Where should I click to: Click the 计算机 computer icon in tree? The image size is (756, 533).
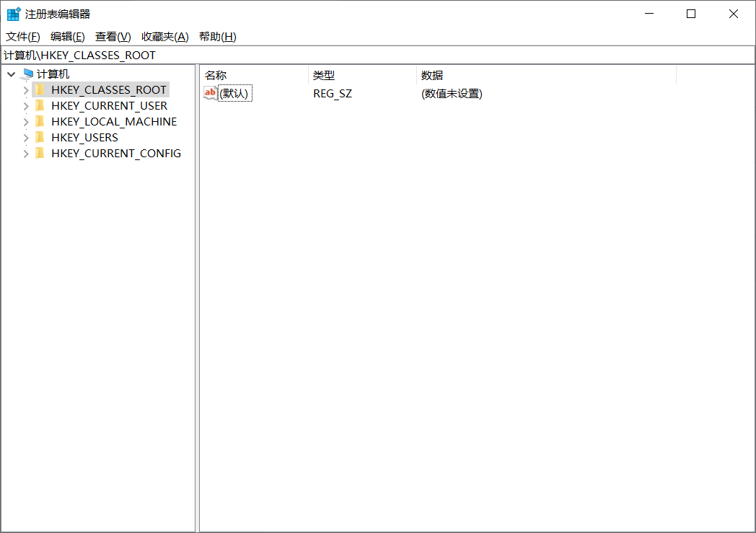[27, 74]
